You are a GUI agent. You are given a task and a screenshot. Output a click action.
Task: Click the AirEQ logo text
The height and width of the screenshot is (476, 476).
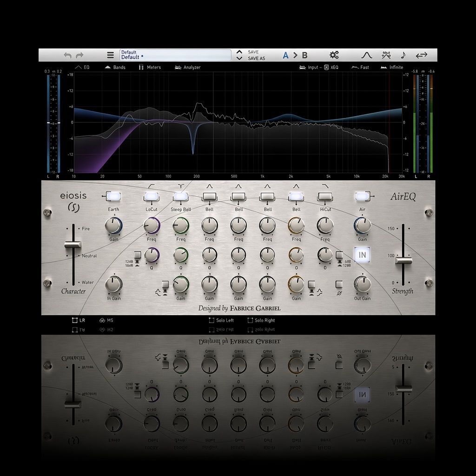[x=403, y=197]
